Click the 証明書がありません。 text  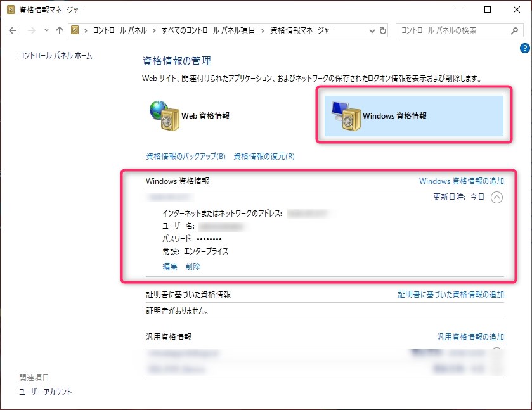178,311
